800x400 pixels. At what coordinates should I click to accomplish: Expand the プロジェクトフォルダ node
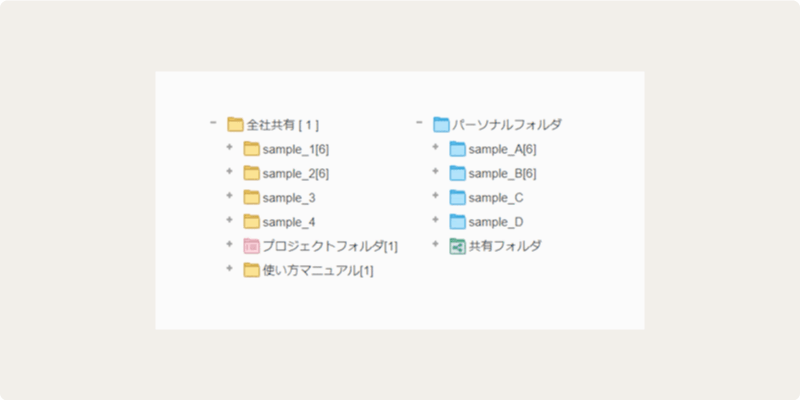229,245
